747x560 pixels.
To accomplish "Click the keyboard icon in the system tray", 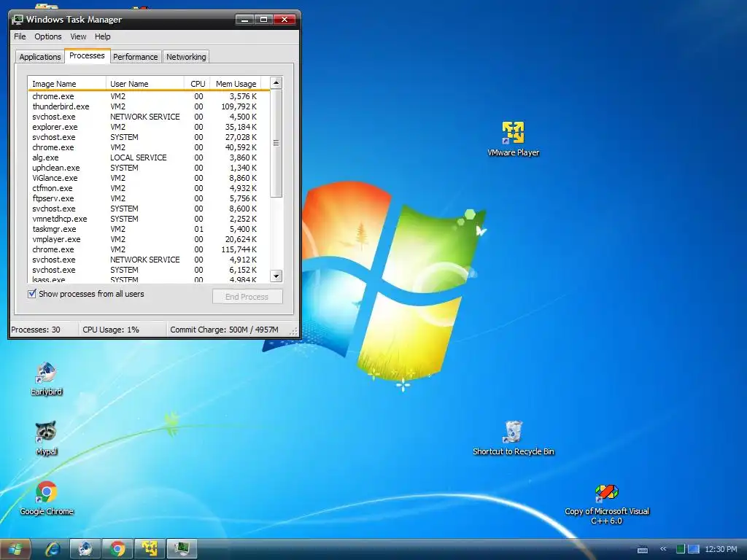I will click(x=643, y=549).
